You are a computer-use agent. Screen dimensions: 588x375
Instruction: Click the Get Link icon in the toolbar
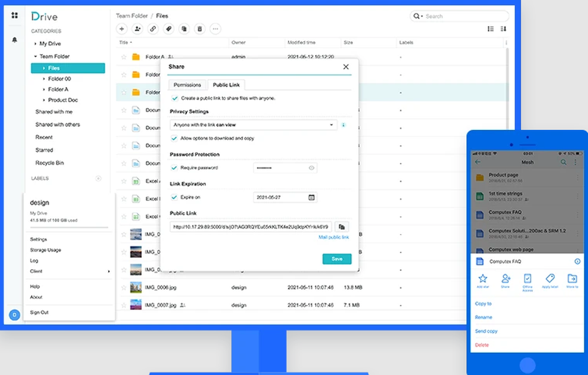[x=153, y=29]
